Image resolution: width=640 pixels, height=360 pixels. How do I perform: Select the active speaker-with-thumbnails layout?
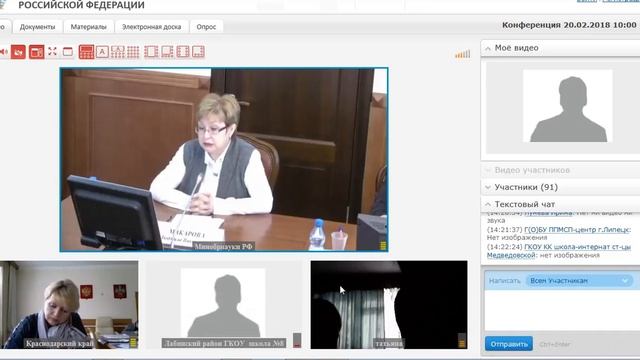pyautogui.click(x=86, y=52)
